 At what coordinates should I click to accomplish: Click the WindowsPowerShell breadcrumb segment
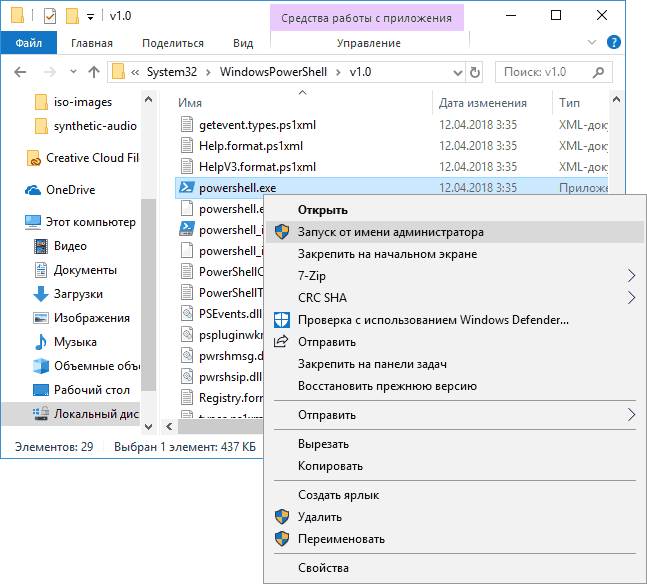click(x=273, y=72)
